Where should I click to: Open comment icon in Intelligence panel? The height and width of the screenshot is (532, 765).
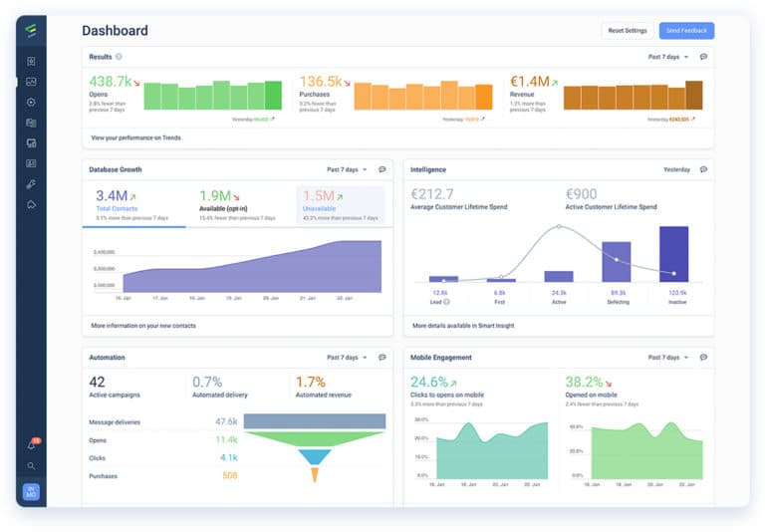pos(703,169)
